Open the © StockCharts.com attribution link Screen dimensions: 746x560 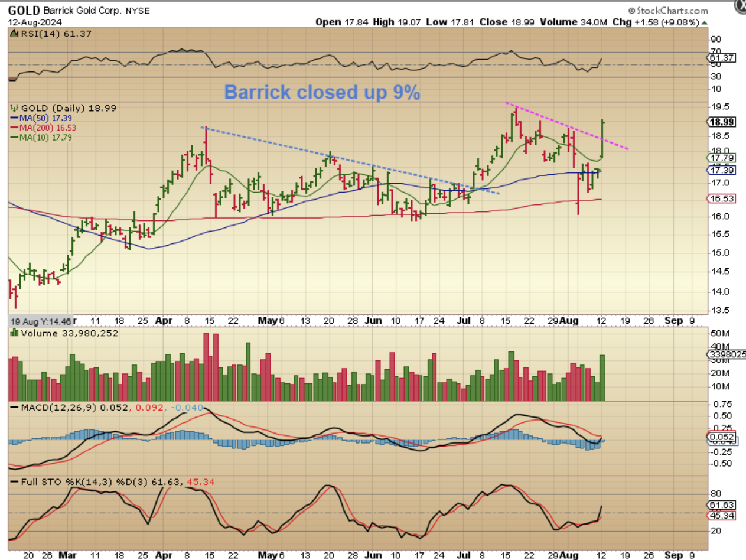pyautogui.click(x=668, y=11)
